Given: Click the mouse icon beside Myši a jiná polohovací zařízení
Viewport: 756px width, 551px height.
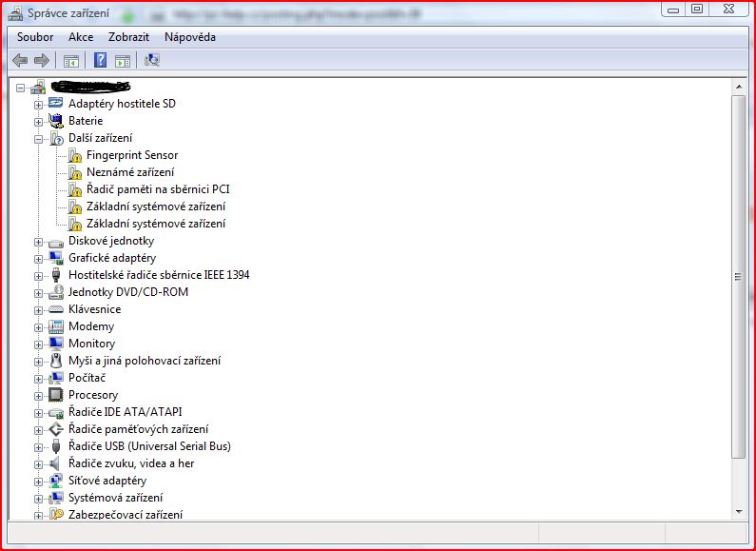Looking at the screenshot, I should point(56,361).
